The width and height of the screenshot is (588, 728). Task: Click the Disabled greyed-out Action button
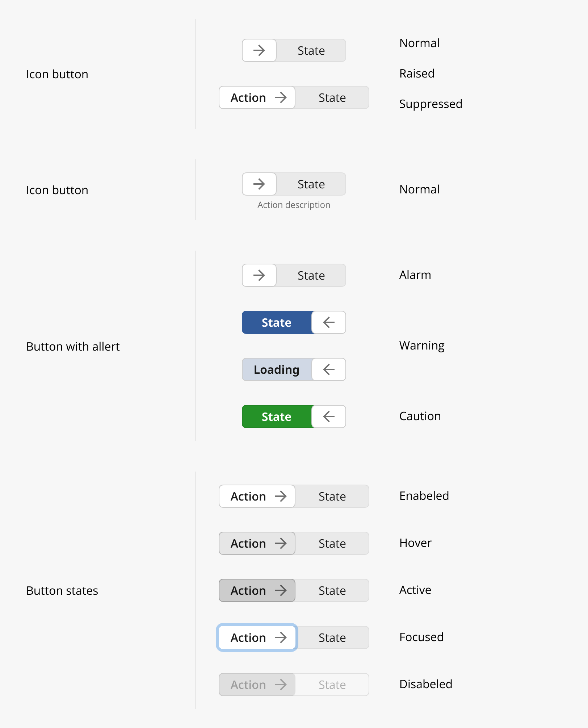coord(257,685)
